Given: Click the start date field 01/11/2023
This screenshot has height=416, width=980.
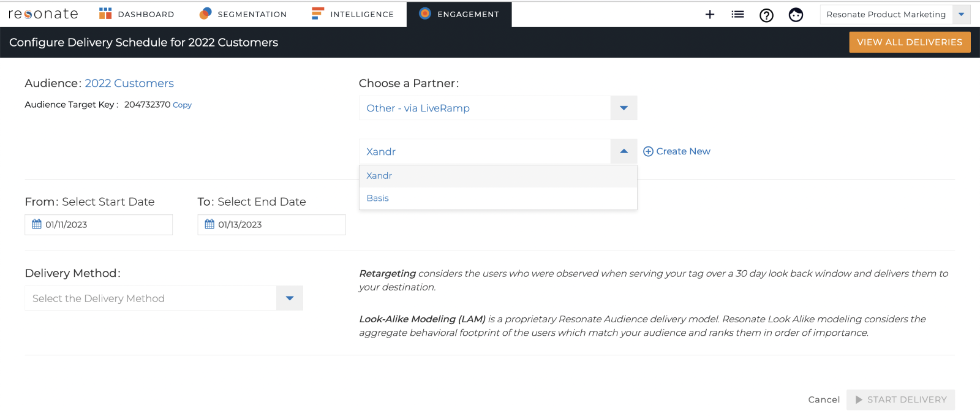Looking at the screenshot, I should pyautogui.click(x=99, y=224).
